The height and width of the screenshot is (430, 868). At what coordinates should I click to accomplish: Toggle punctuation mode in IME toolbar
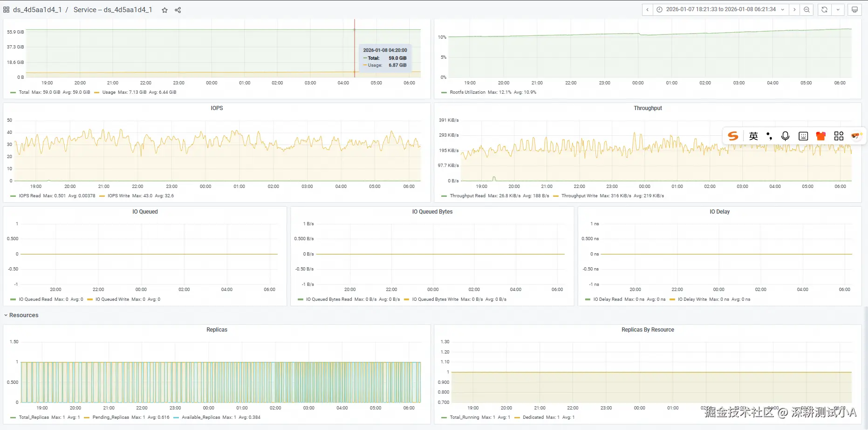[769, 136]
